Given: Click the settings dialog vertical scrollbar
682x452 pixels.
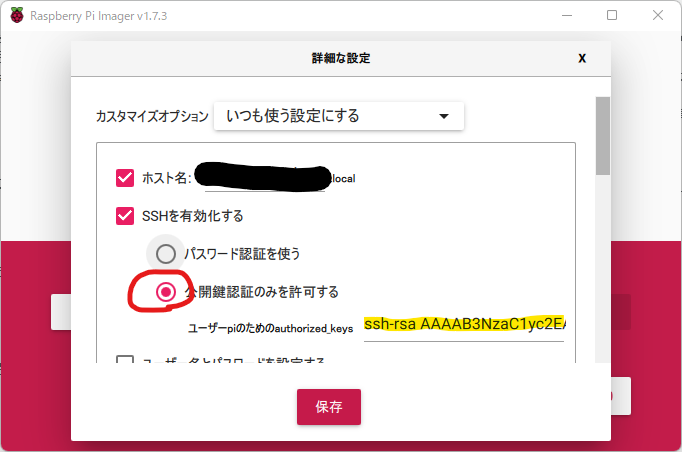Looking at the screenshot, I should [602, 136].
